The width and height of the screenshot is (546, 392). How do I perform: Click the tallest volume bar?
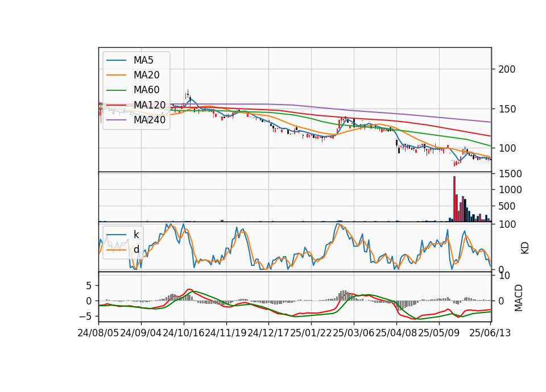tap(454, 199)
